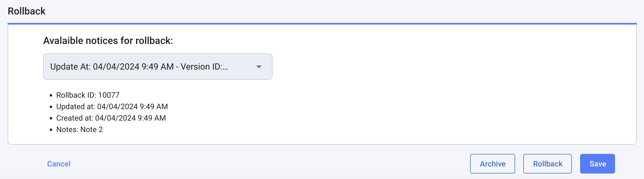Image resolution: width=644 pixels, height=179 pixels.
Task: Click the blue Save button
Action: (597, 164)
